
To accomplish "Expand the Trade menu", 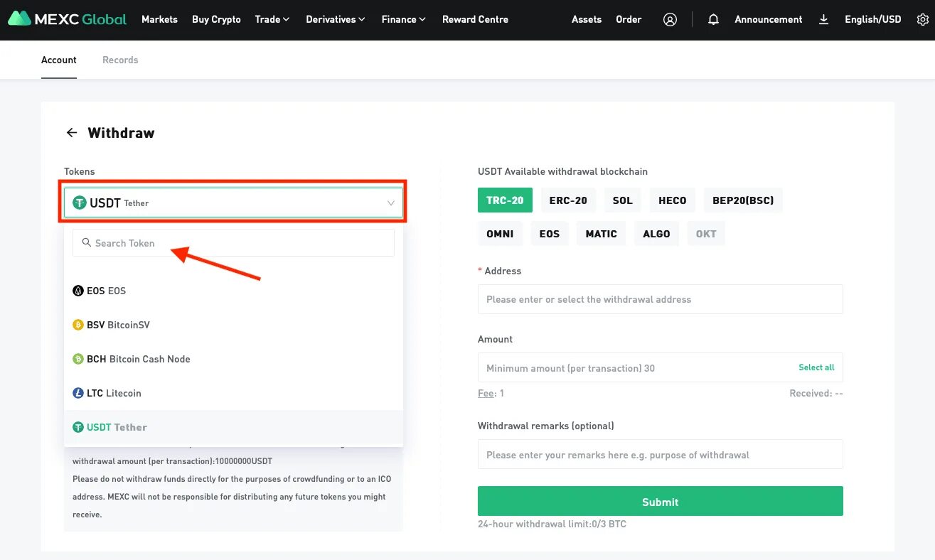I will (272, 19).
